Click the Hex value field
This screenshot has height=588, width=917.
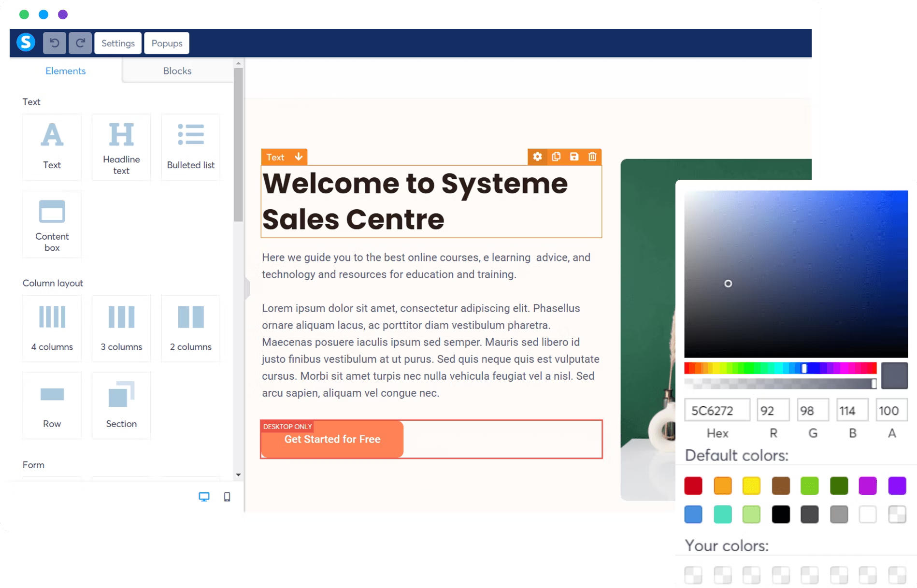pos(717,411)
